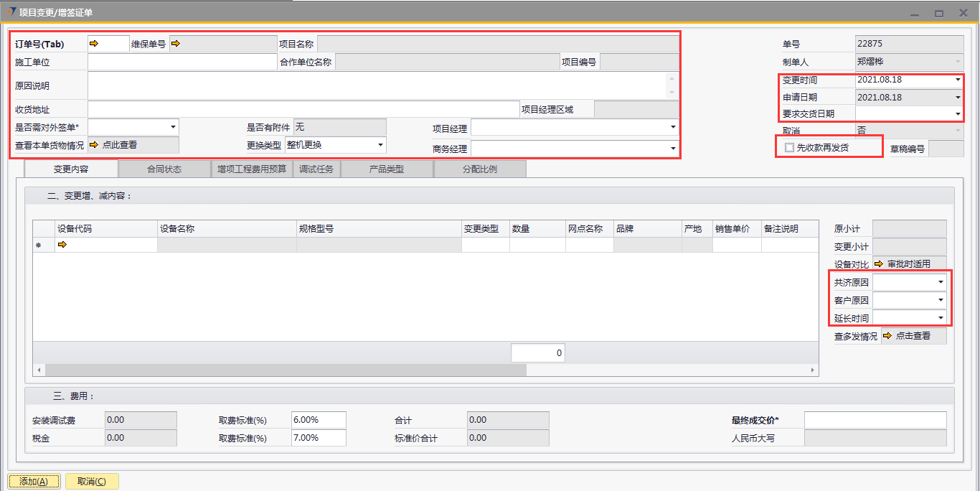
Task: Click the order number lookup arrow icon
Action: (93, 44)
